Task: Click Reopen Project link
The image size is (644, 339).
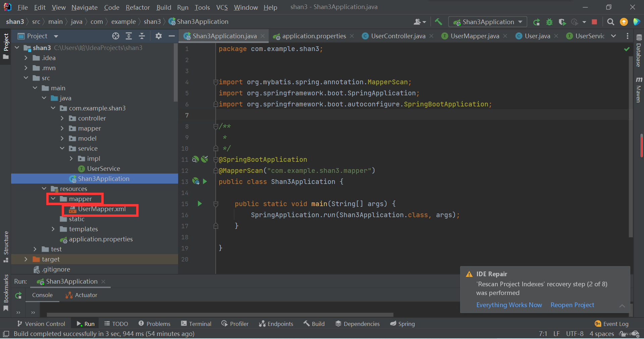Action: tap(572, 305)
